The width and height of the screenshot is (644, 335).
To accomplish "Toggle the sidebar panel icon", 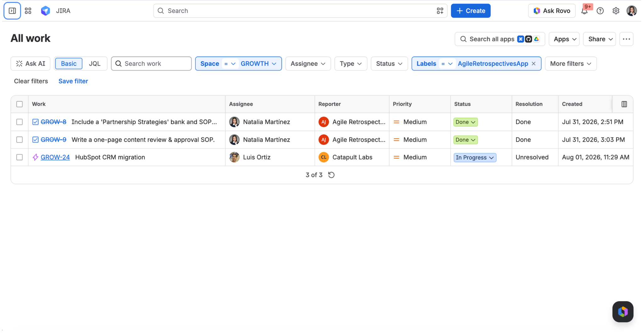I will 12,11.
